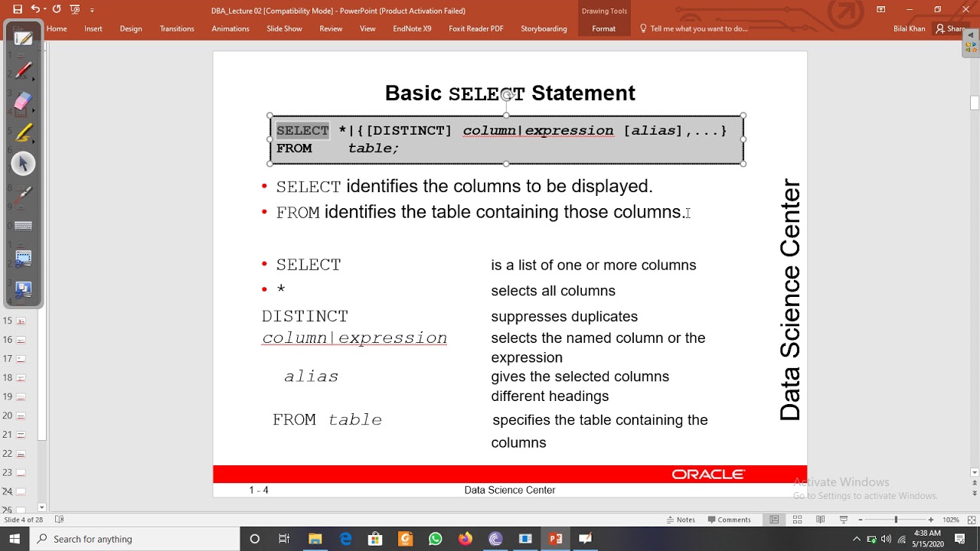Adjust the zoom slider handle
This screenshot has height=551, width=980.
pyautogui.click(x=896, y=520)
